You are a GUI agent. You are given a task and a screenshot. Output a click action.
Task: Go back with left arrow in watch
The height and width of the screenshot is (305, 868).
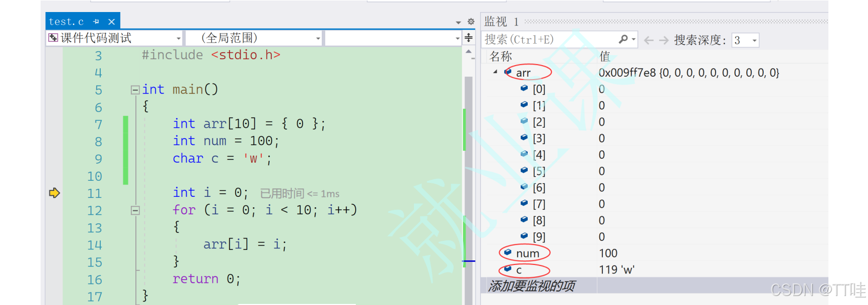(648, 40)
